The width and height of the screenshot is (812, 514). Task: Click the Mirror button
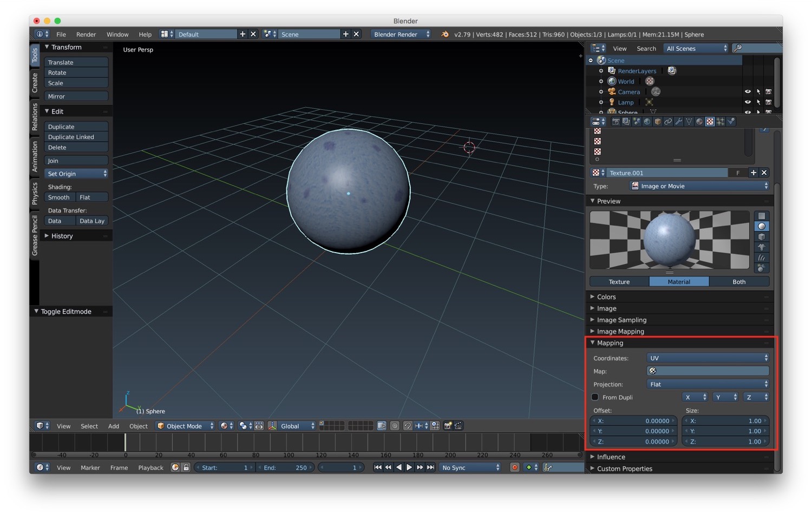(76, 96)
